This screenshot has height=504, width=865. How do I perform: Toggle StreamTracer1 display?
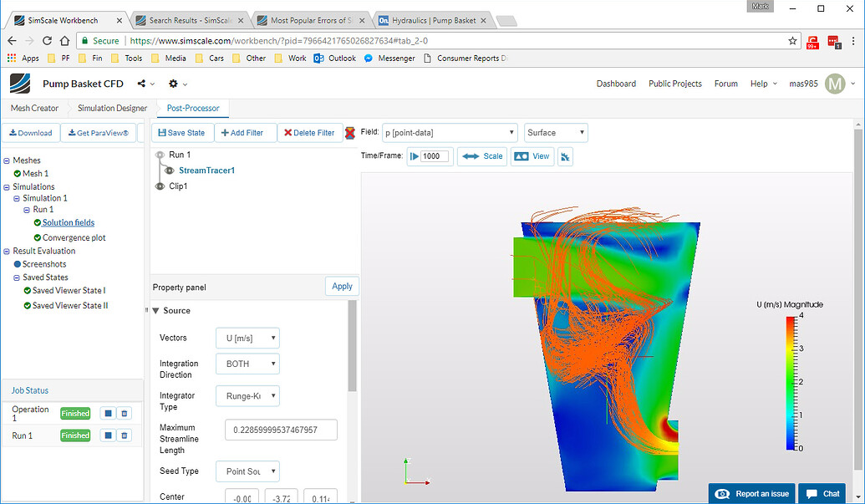pos(168,170)
